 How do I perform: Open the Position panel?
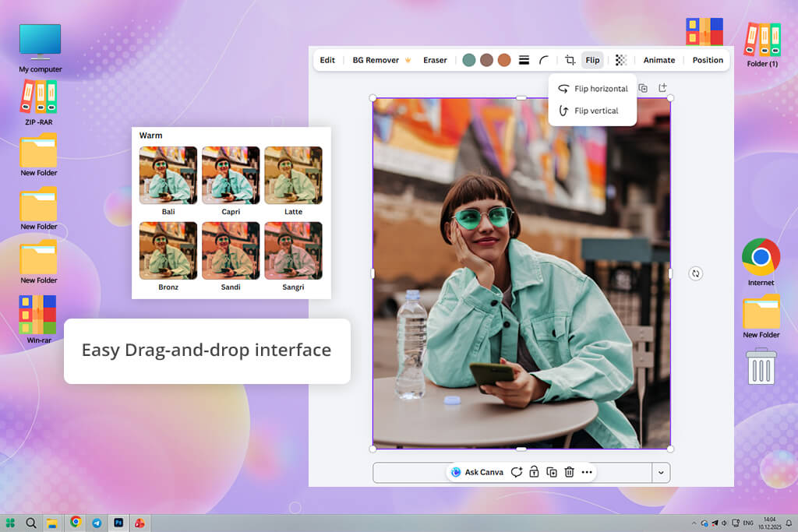pyautogui.click(x=708, y=60)
